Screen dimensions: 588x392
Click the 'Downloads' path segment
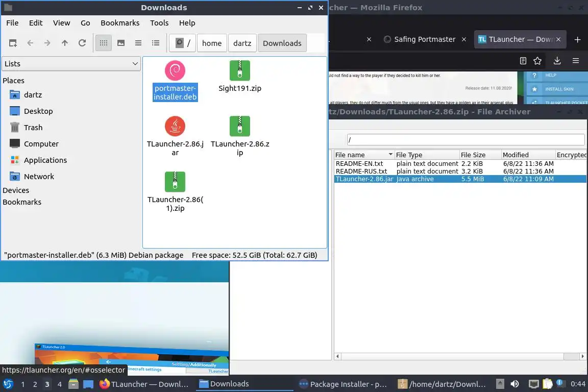[x=282, y=43]
